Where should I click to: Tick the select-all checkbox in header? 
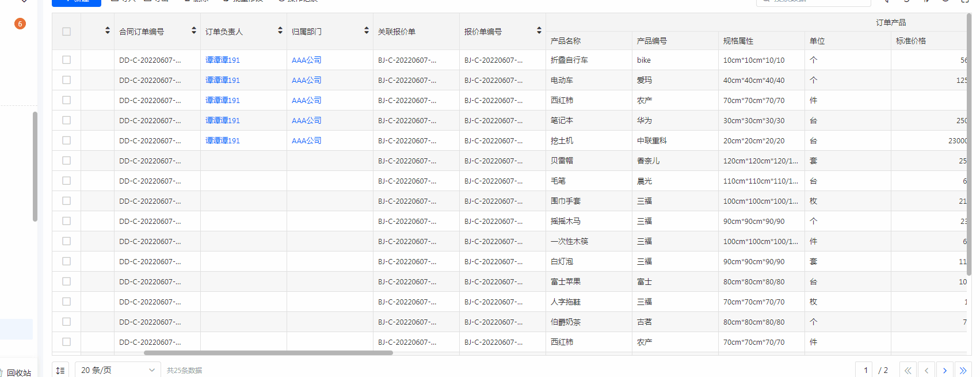[x=67, y=32]
